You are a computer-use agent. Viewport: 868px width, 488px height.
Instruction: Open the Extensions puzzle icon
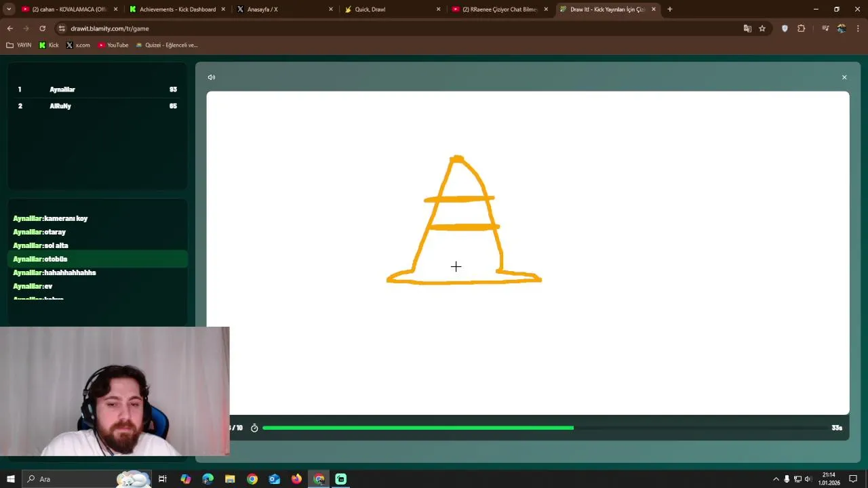point(802,28)
